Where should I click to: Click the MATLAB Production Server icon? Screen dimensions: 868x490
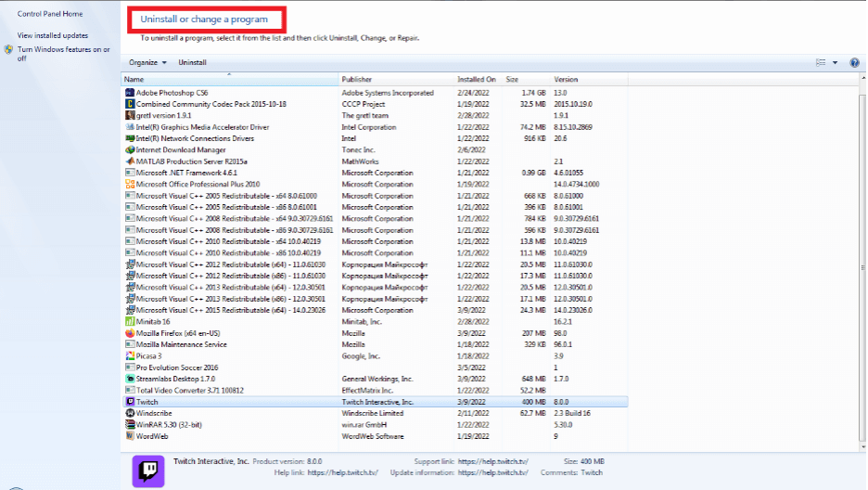[x=130, y=161]
